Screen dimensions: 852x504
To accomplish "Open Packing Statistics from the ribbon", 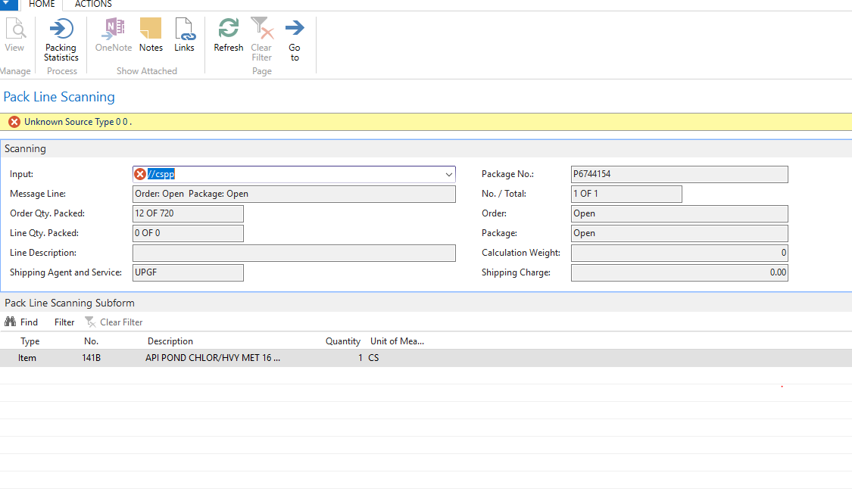I will pos(61,39).
